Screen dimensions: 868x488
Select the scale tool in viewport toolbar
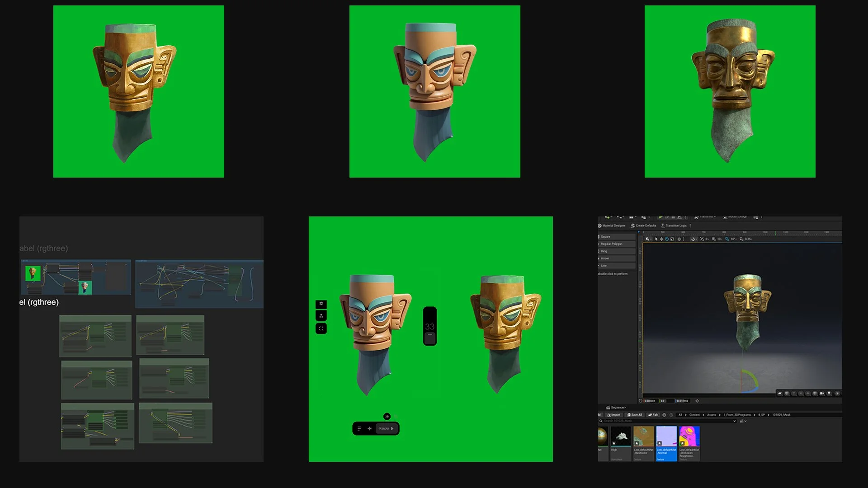point(672,239)
